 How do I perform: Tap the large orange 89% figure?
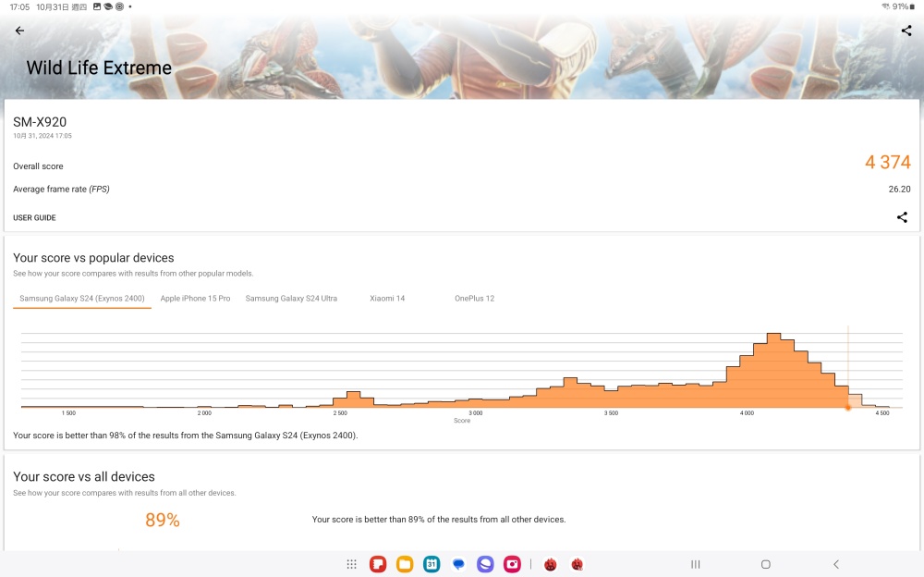click(x=162, y=520)
